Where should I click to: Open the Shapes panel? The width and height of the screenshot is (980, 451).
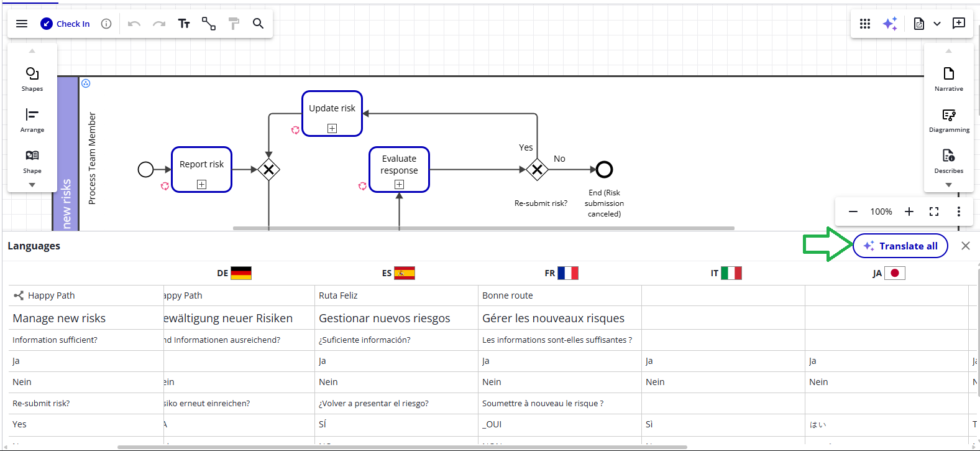coord(32,78)
